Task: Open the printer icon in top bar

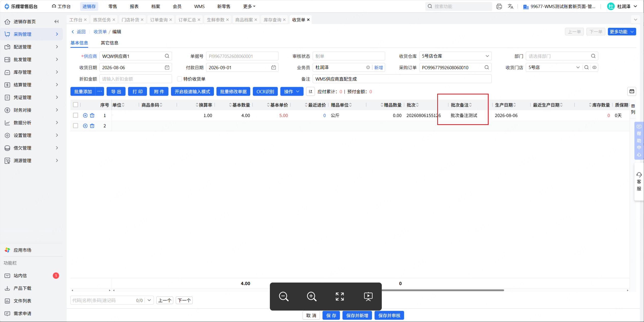Action: click(x=499, y=6)
